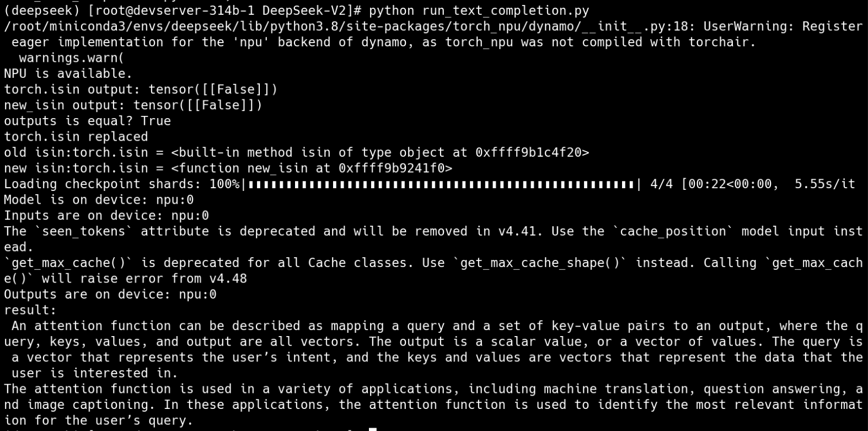Viewport: 868px width, 431px height.
Task: Click the "torch.isin replaced" line
Action: tap(76, 137)
